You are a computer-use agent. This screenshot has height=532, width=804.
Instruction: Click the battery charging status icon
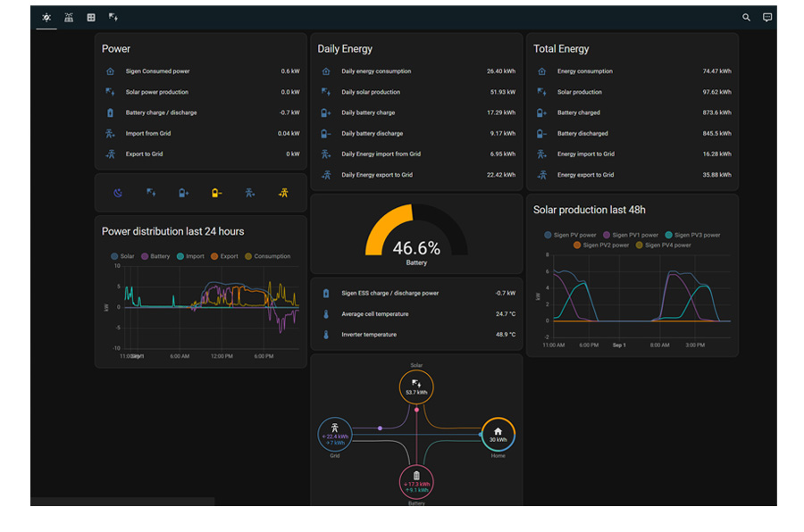point(183,193)
